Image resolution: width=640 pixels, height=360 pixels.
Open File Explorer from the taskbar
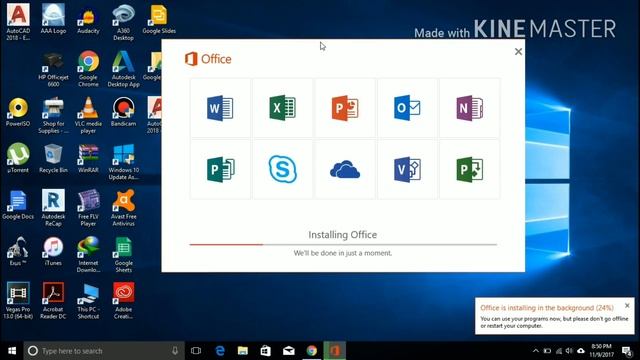coord(243,351)
